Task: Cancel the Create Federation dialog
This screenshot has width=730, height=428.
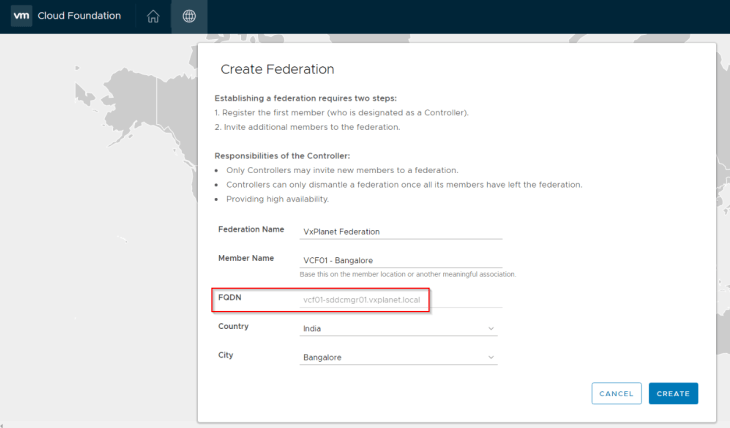Action: coord(616,394)
